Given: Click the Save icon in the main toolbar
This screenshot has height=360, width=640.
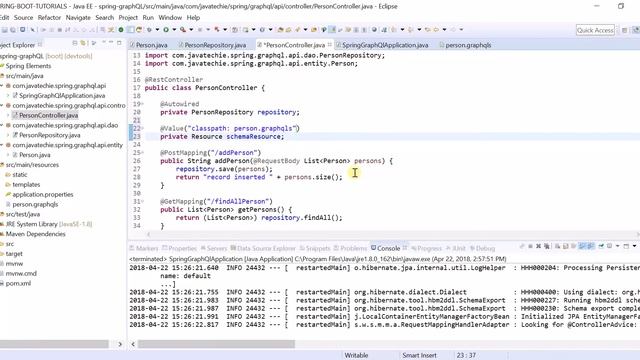Looking at the screenshot, I should (4, 30).
